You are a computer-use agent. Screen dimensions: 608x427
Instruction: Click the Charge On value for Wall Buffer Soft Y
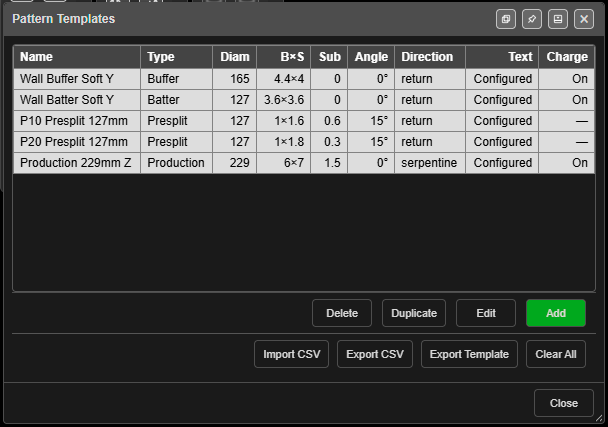567,79
